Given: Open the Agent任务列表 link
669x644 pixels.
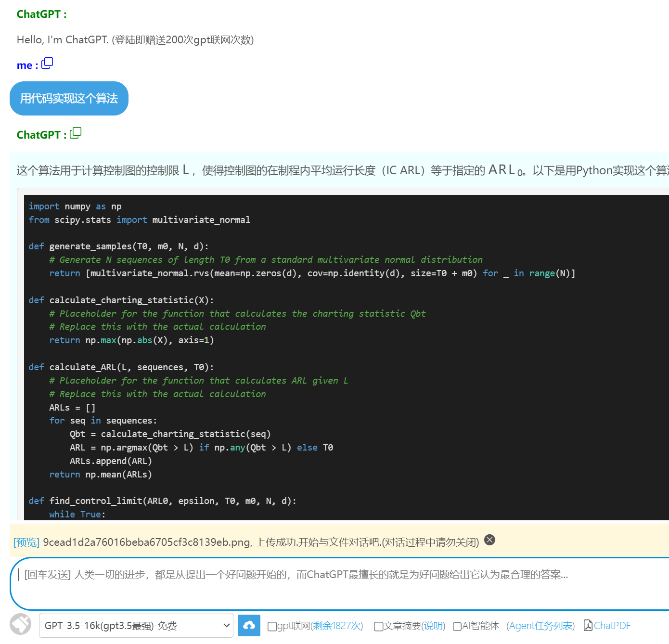Looking at the screenshot, I should click(x=541, y=626).
